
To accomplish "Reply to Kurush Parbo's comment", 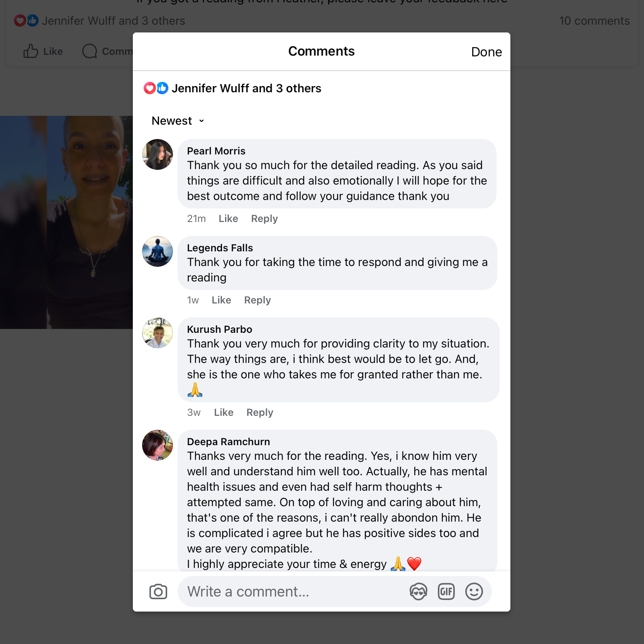I will pyautogui.click(x=260, y=412).
